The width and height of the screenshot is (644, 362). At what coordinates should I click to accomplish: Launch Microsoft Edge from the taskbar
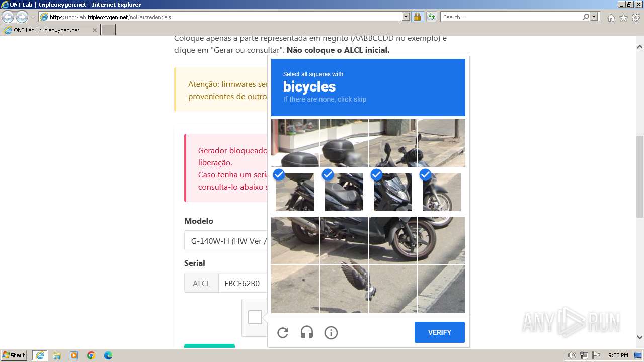108,355
